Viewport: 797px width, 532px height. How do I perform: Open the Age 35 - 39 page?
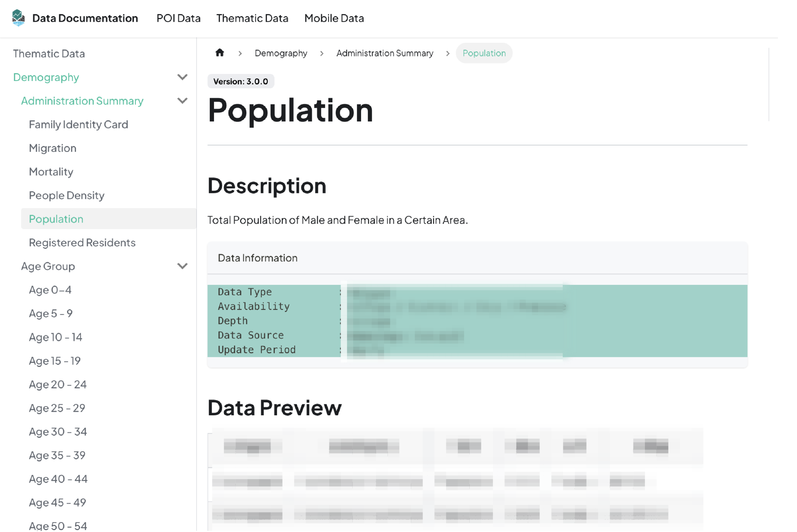pyautogui.click(x=57, y=455)
